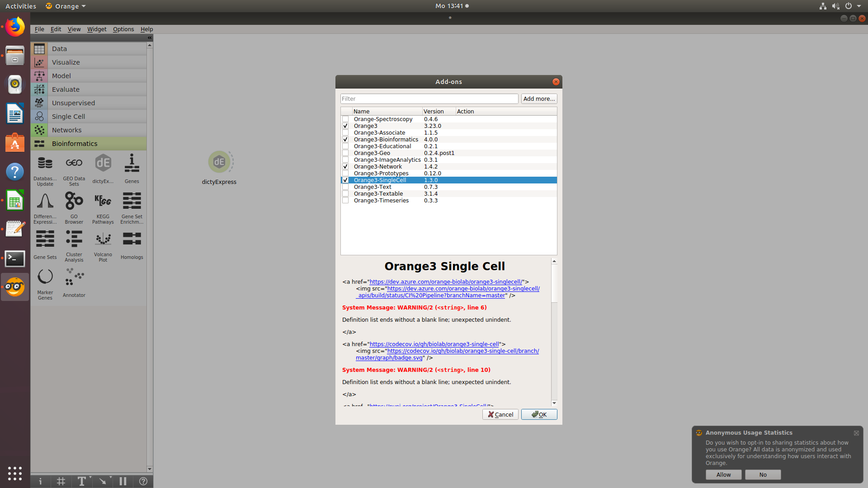This screenshot has height=488, width=868.
Task: Enable the Orange3-Timeseries add-on
Action: coord(345,200)
